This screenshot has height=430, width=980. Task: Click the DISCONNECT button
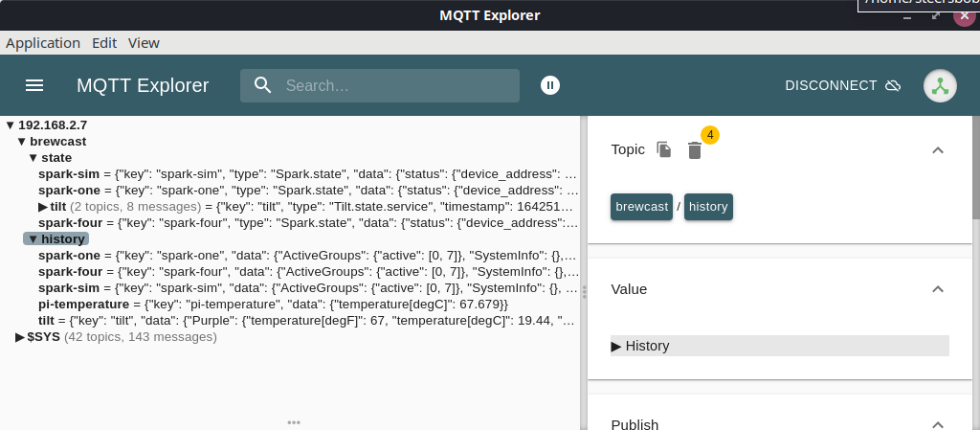(x=842, y=85)
